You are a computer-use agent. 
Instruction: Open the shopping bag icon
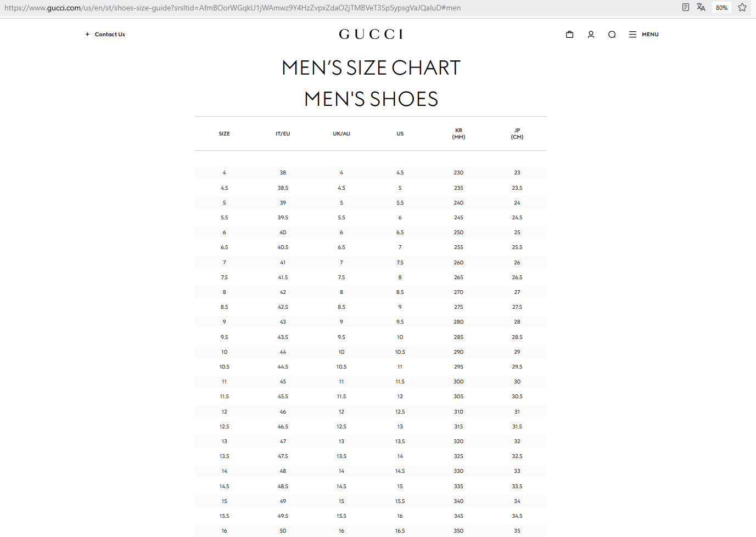569,34
